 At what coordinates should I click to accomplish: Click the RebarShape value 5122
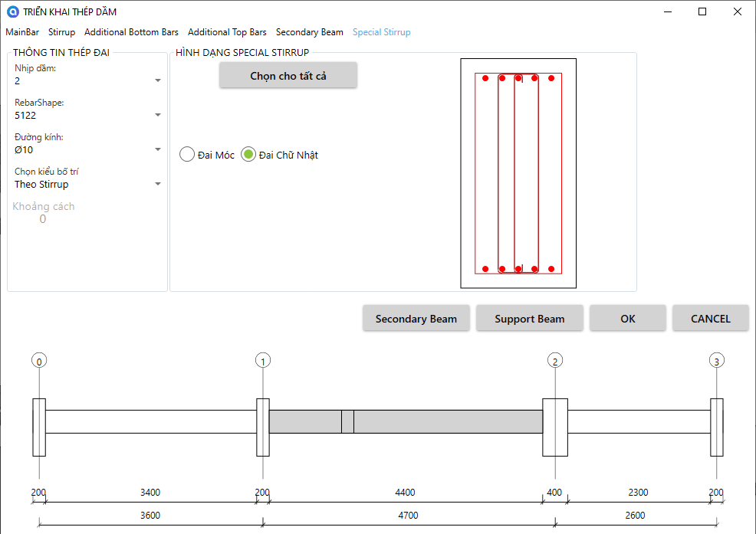(x=25, y=115)
